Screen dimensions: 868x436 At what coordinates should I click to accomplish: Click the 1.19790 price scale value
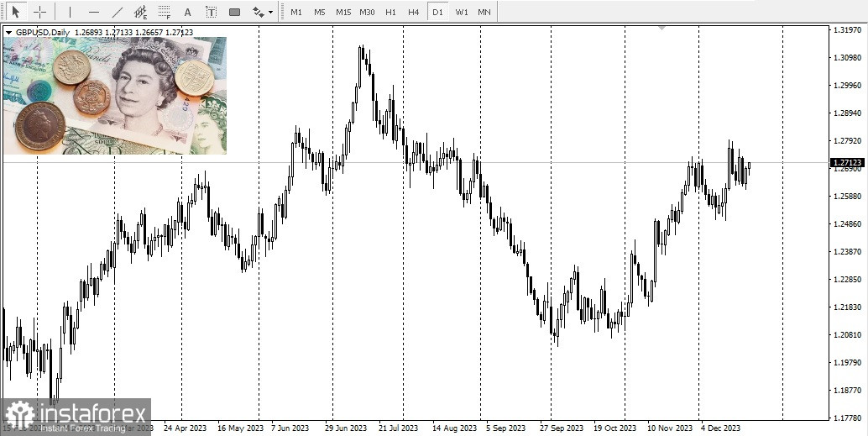tap(846, 362)
